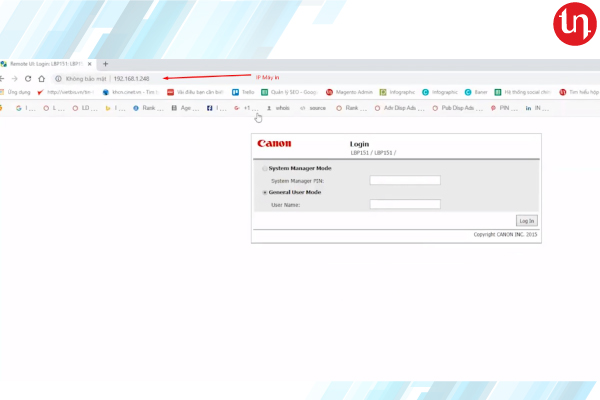Click the 'Không bảo mật' security label
Screen dimensions: 600x400
[86, 78]
